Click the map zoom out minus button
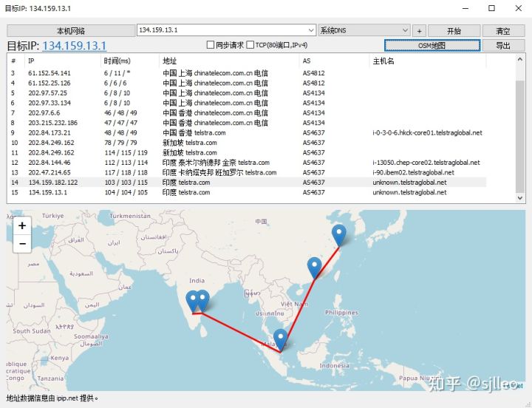532x408 pixels. (x=22, y=244)
